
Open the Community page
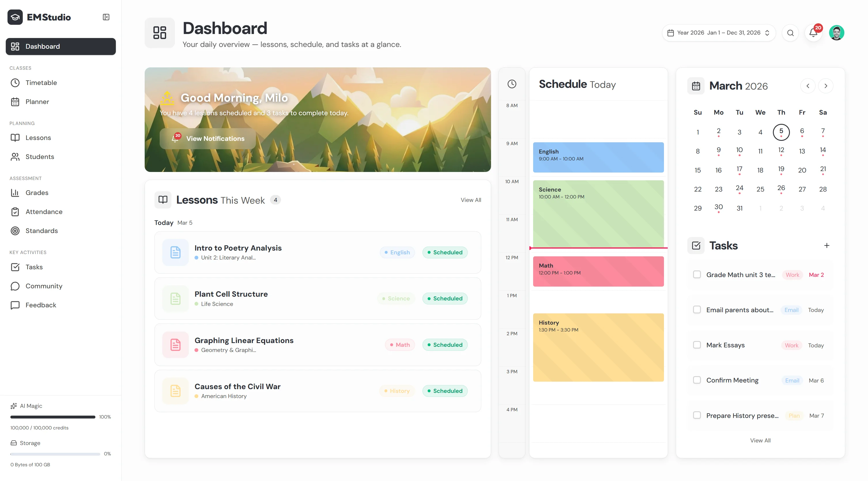pyautogui.click(x=44, y=286)
